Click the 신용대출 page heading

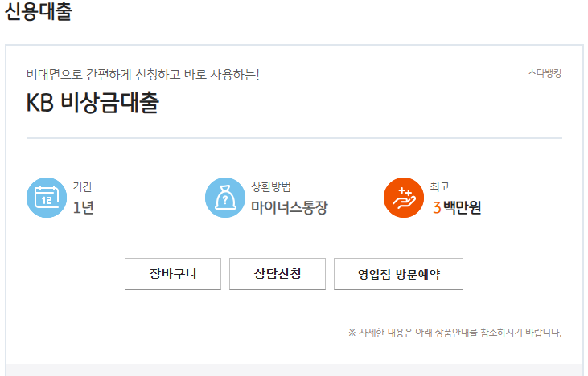pos(39,13)
